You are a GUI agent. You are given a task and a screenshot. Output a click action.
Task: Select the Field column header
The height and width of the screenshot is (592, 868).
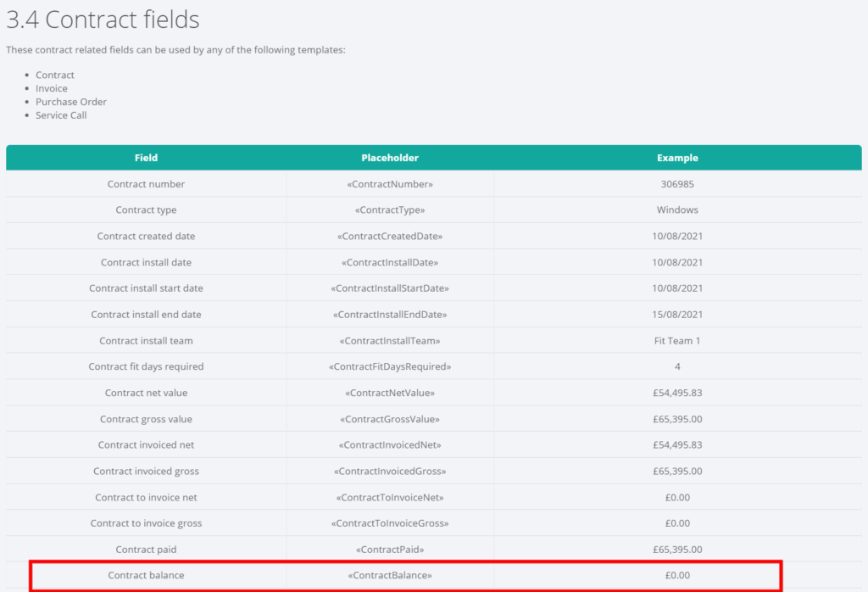click(146, 158)
